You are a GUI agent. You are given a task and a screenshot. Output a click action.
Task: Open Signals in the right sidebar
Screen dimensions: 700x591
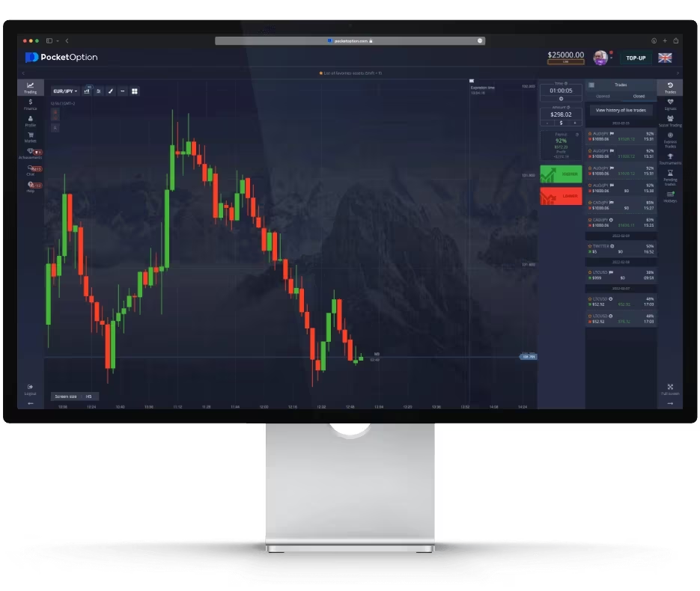coord(670,105)
